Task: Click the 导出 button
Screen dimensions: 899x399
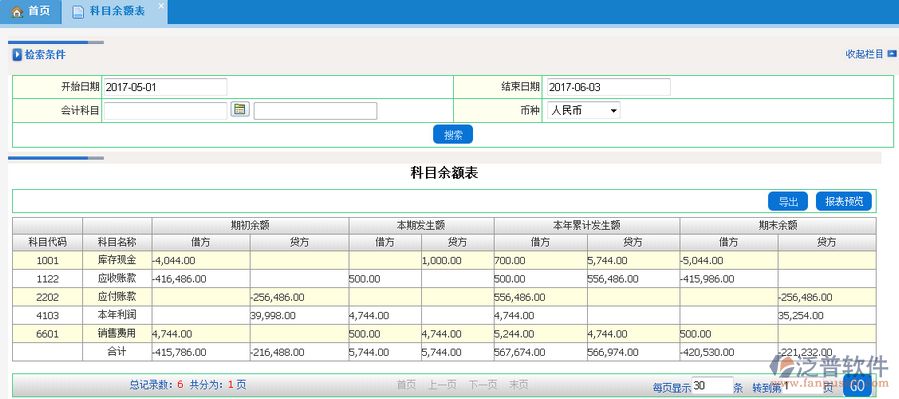Action: [x=788, y=201]
